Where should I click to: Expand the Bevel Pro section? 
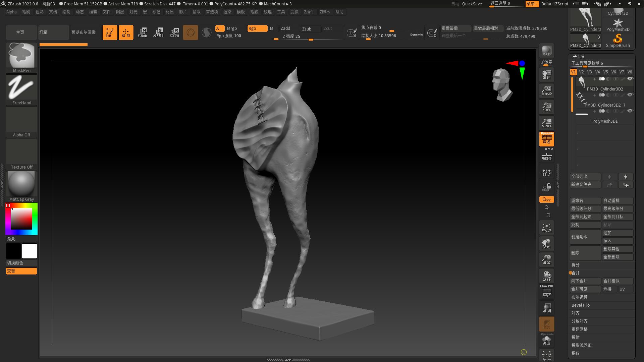[x=581, y=305]
